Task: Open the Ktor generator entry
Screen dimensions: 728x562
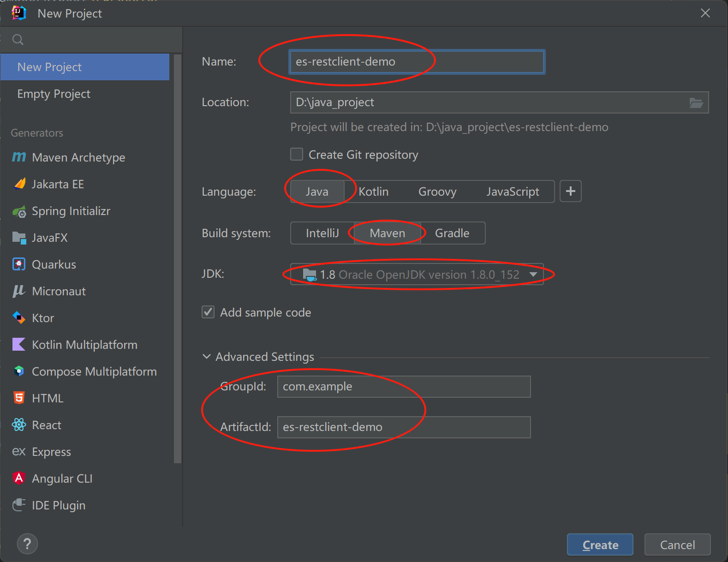Action: (85, 318)
